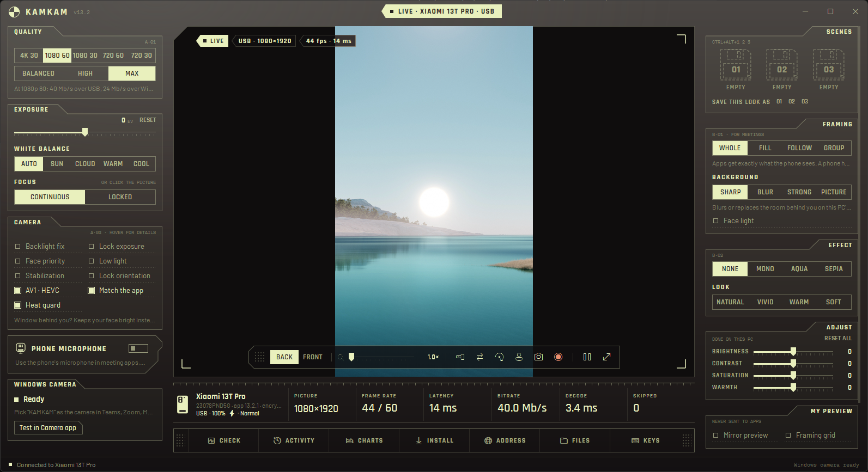Open the Install option

[x=434, y=440]
